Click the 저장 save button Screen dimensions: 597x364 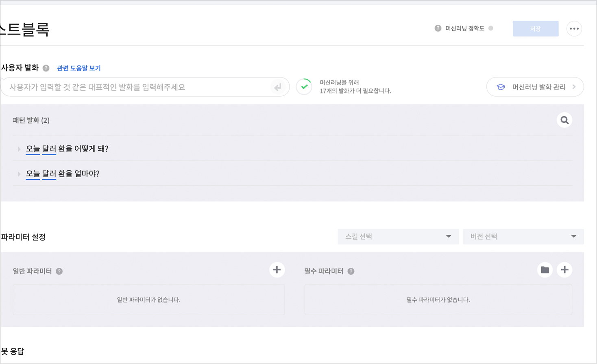[535, 28]
